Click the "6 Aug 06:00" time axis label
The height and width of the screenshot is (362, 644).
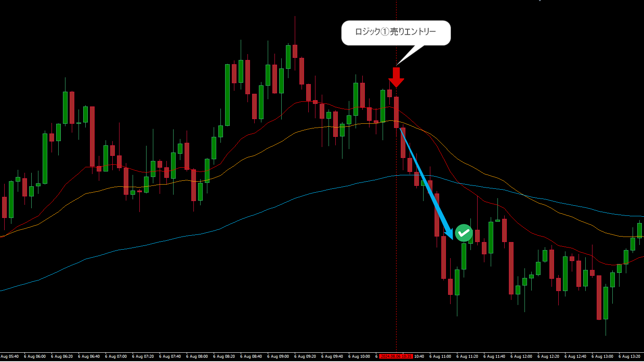35,357
